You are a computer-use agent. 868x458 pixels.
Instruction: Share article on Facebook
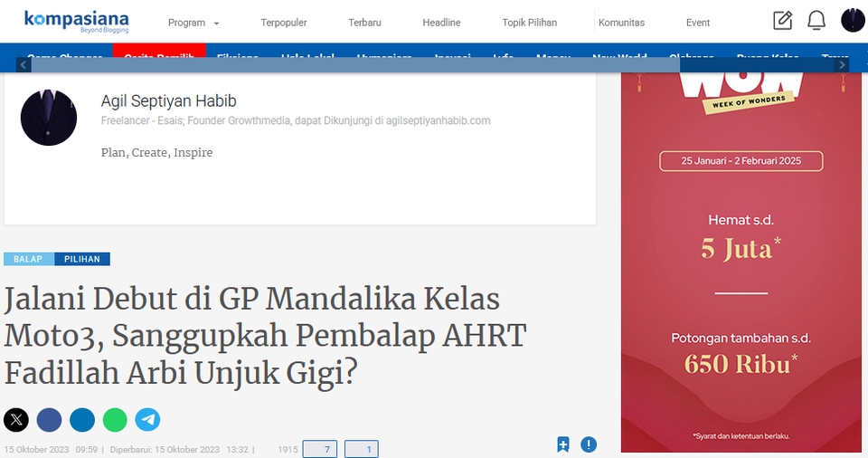(x=49, y=420)
